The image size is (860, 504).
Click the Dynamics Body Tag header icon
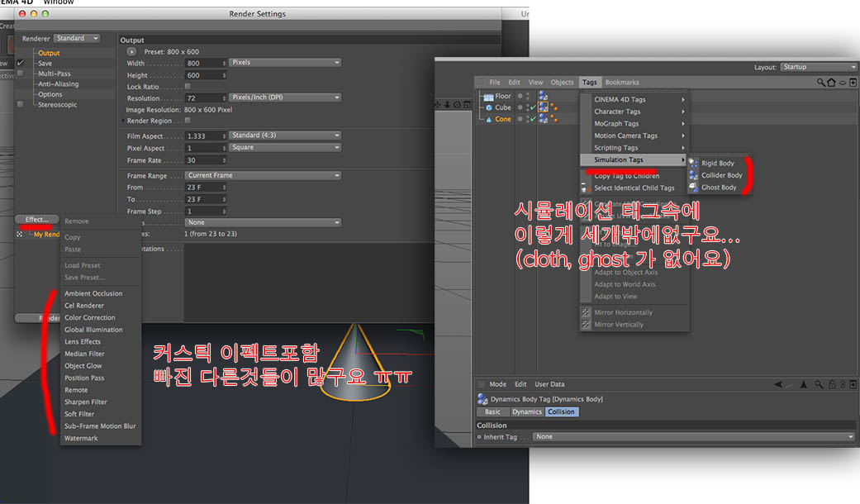pos(482,399)
